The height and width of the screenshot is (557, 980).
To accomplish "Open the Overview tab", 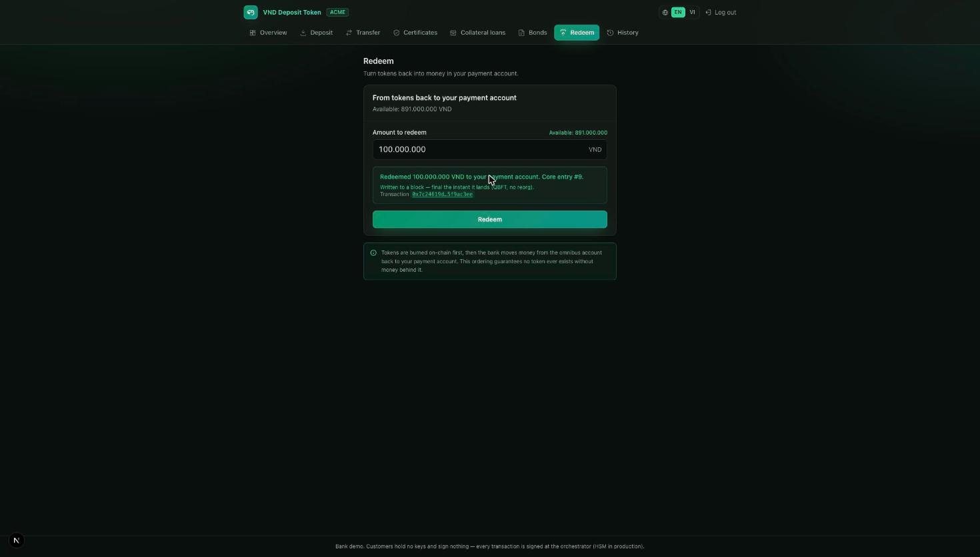I will [x=268, y=33].
